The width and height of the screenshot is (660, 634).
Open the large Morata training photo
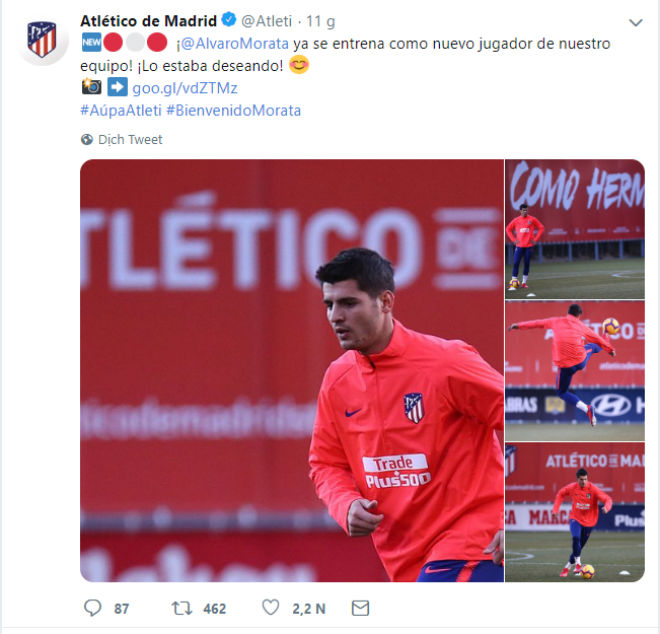click(292, 370)
